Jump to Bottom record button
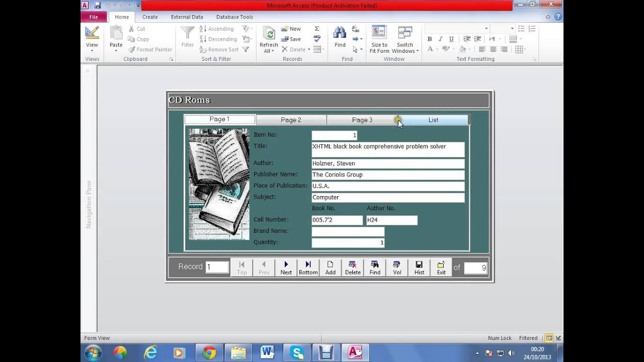Viewport: 644px width, 362px height. [308, 268]
